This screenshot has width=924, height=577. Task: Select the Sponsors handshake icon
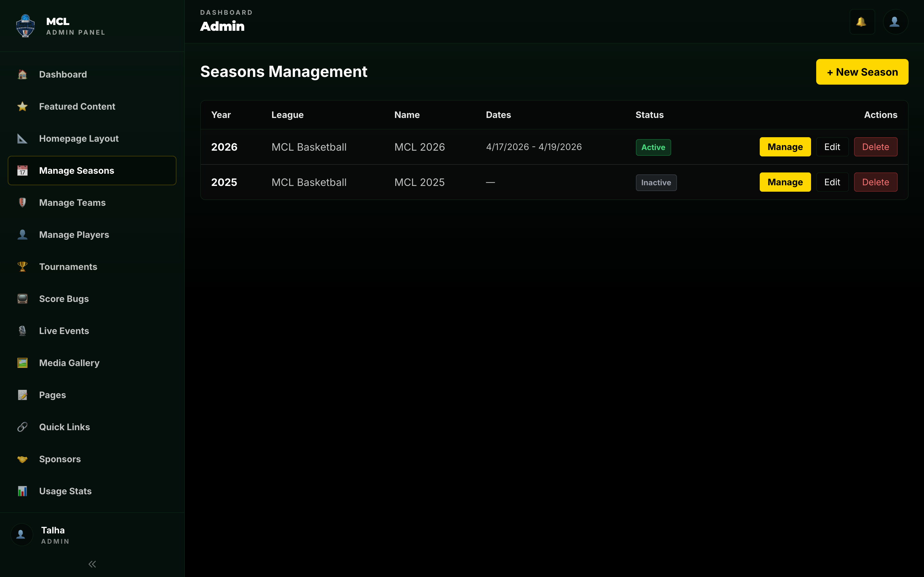coord(22,459)
